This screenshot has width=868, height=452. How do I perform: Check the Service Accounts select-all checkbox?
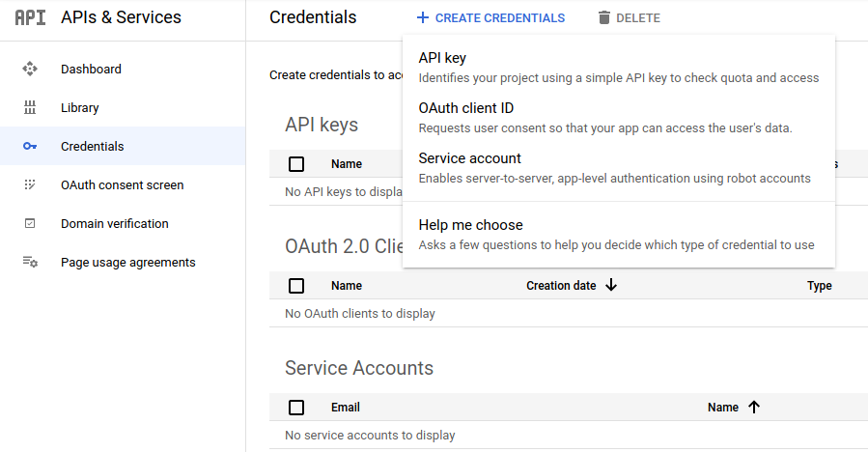point(296,408)
